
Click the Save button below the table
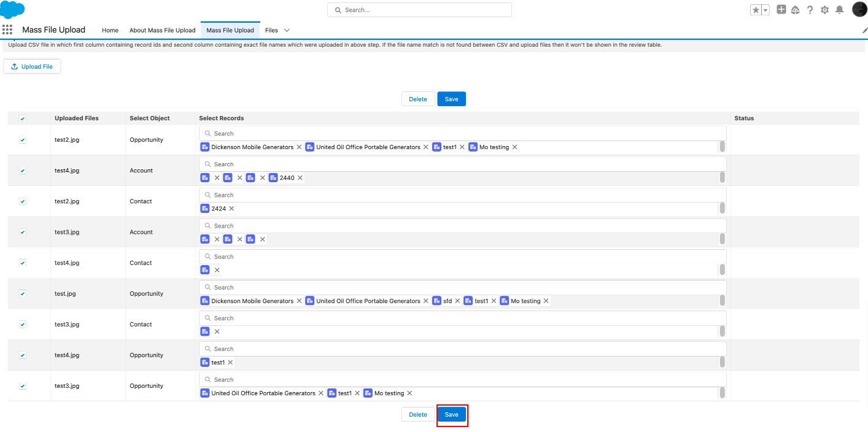pos(451,415)
